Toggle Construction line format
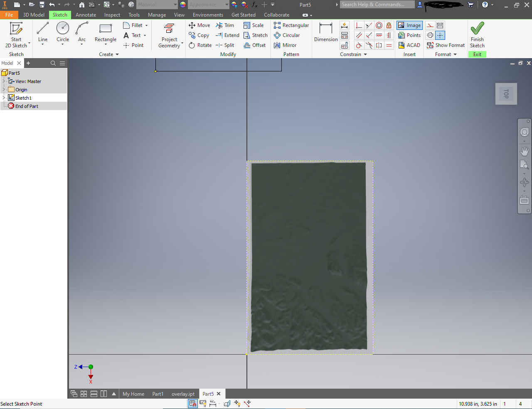 pos(430,25)
